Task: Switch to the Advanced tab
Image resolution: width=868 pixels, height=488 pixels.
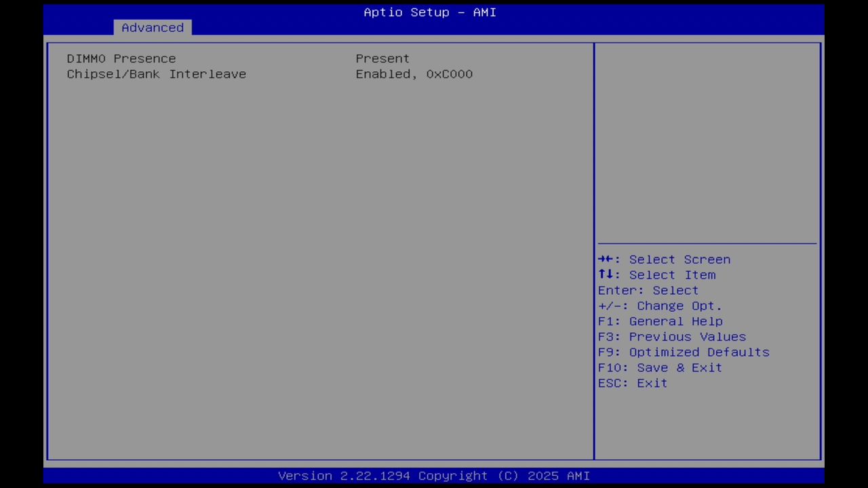Action: 152,27
